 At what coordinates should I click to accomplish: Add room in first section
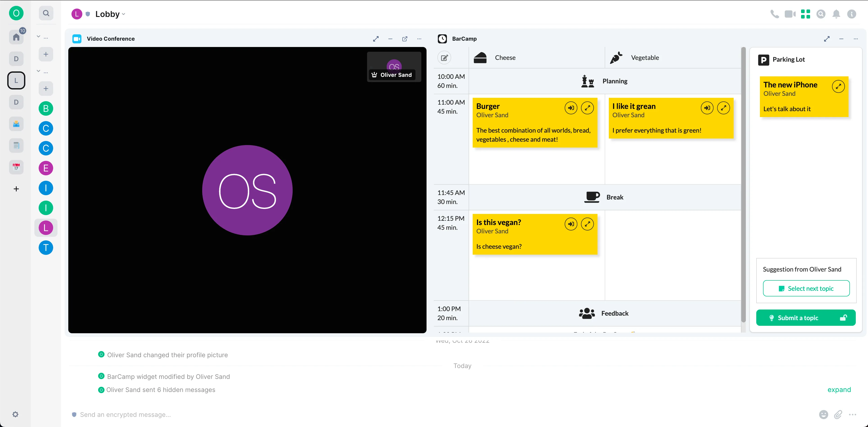[x=46, y=54]
